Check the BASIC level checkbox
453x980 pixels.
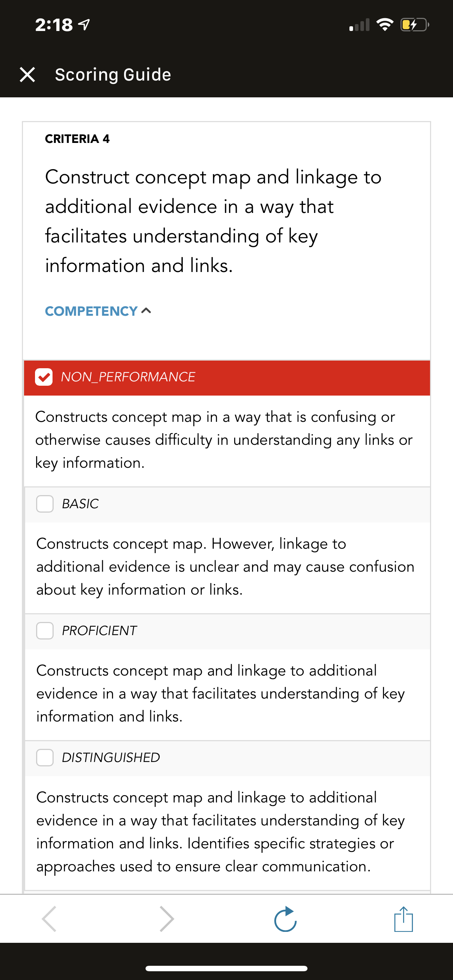pyautogui.click(x=44, y=504)
